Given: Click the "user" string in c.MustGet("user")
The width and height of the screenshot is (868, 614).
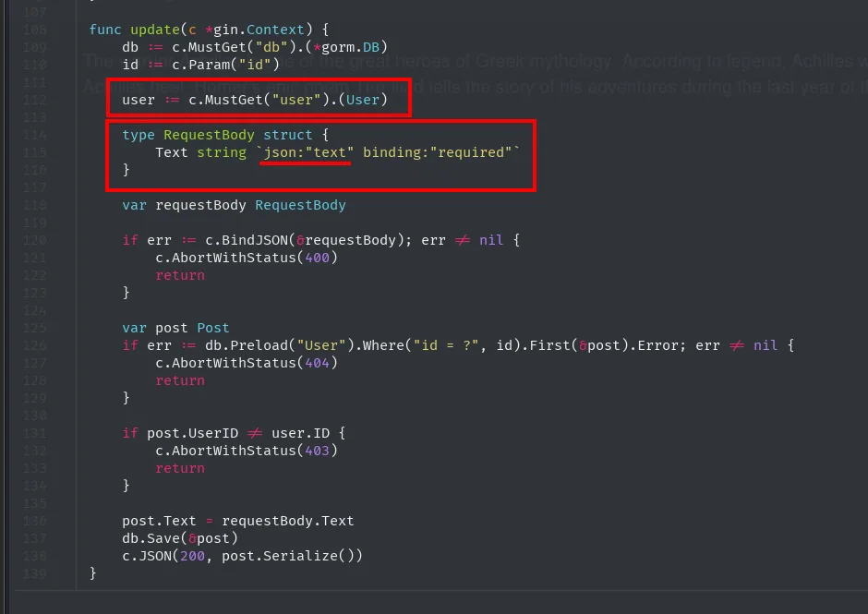Looking at the screenshot, I should point(296,100).
